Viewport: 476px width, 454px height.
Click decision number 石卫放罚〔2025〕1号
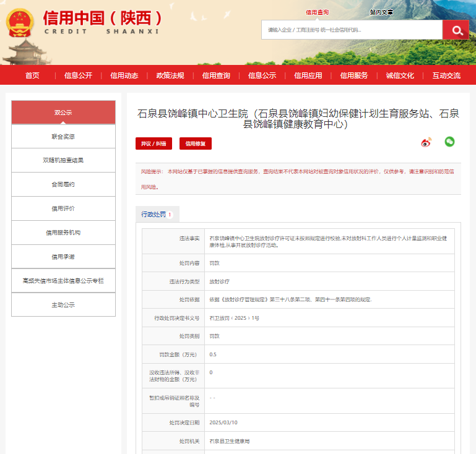(234, 318)
